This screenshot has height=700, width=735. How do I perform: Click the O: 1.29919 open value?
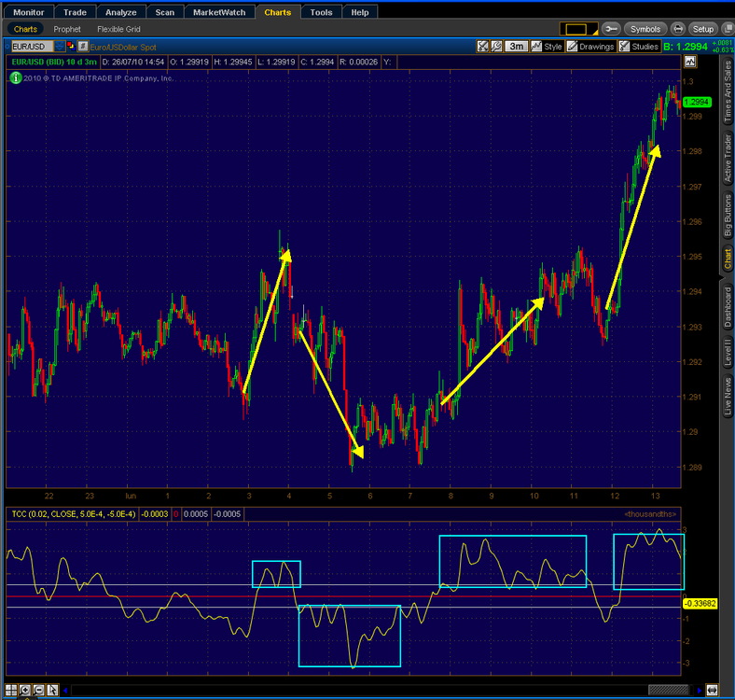189,62
